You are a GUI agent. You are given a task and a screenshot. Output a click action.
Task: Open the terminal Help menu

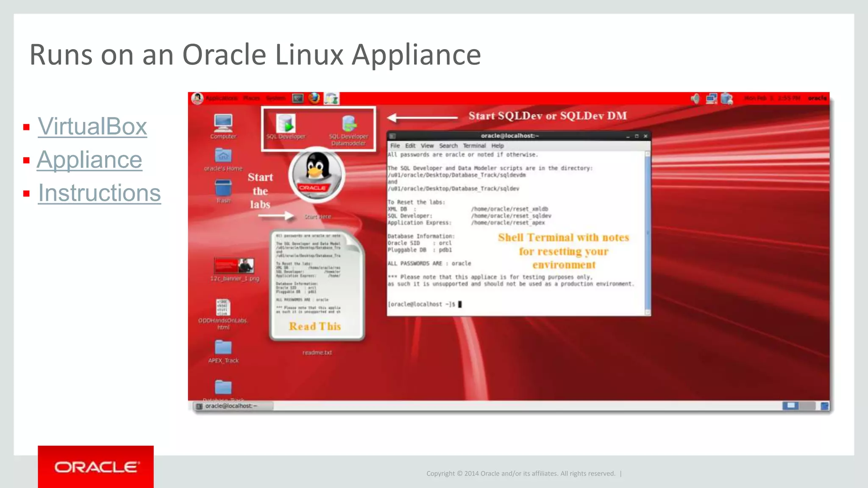tap(498, 146)
